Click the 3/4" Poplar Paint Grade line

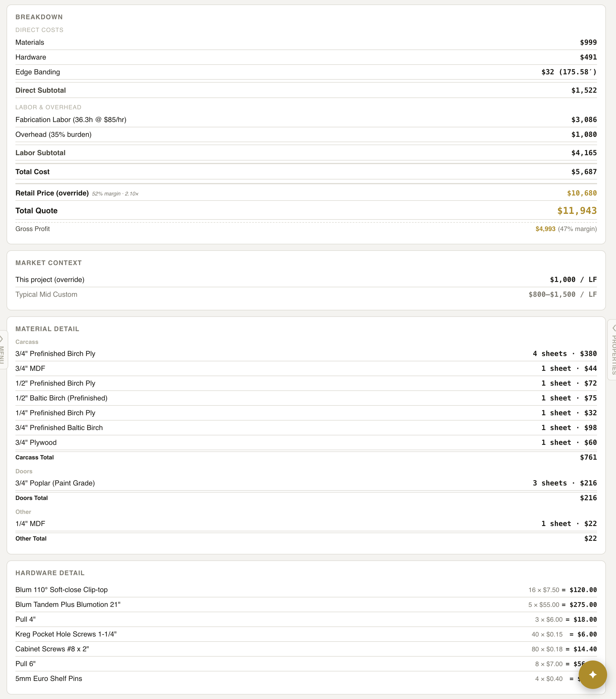[55, 483]
